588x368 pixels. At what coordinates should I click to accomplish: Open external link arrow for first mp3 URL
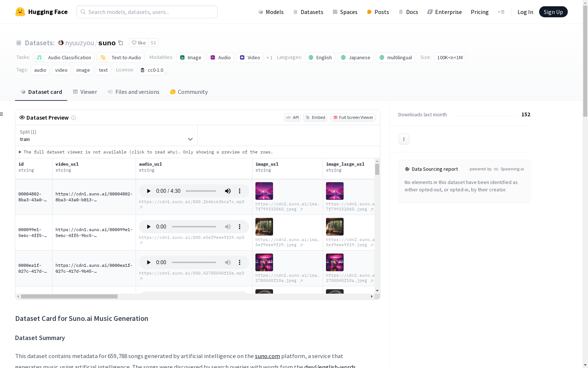point(141,208)
